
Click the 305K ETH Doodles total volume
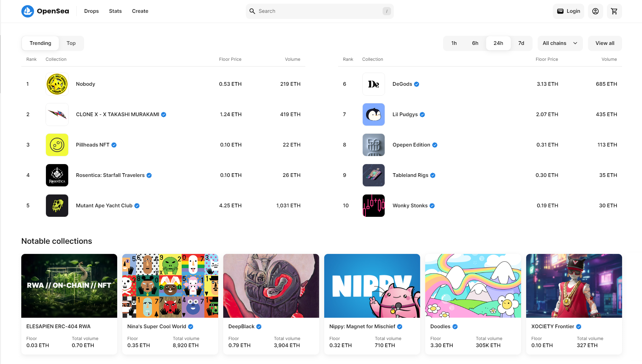[488, 345]
